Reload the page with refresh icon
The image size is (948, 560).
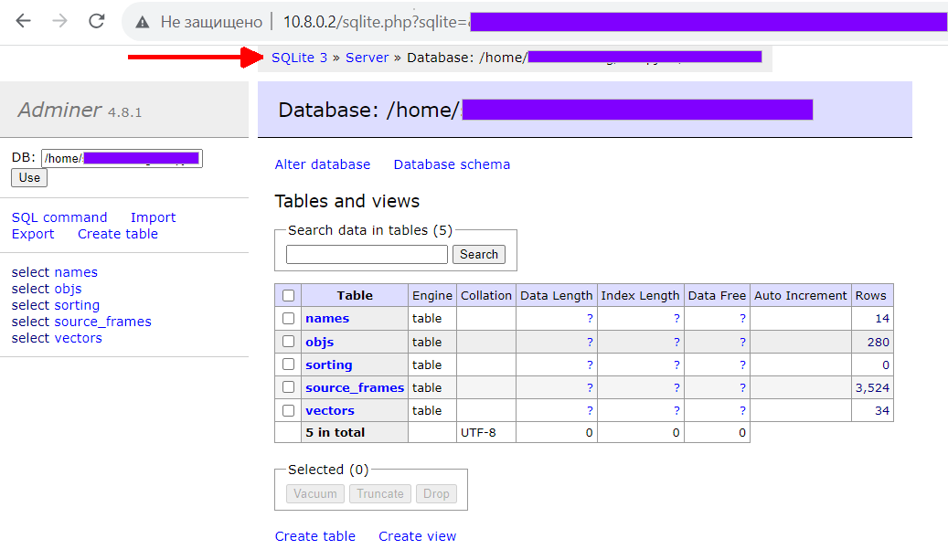97,21
